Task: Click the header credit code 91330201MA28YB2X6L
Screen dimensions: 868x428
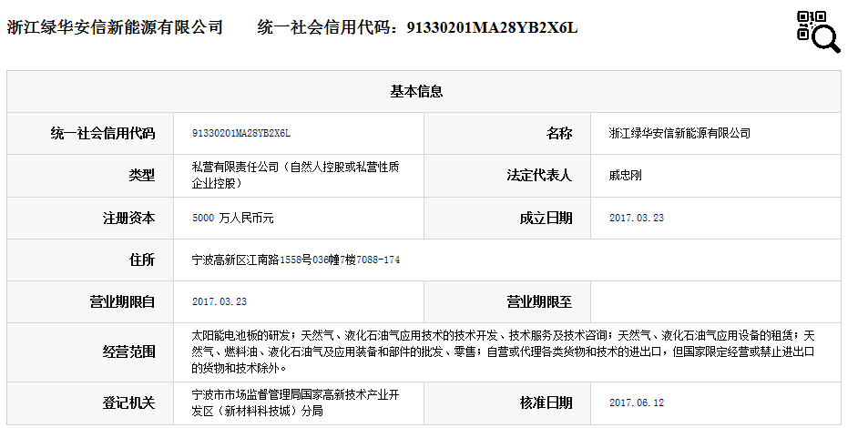Action: coord(492,27)
